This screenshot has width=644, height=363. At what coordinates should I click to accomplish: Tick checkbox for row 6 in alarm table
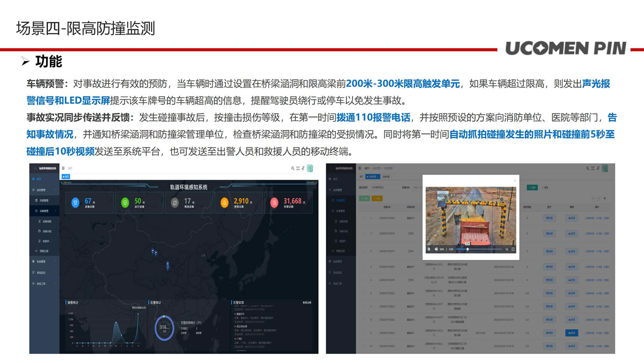tap(364, 293)
